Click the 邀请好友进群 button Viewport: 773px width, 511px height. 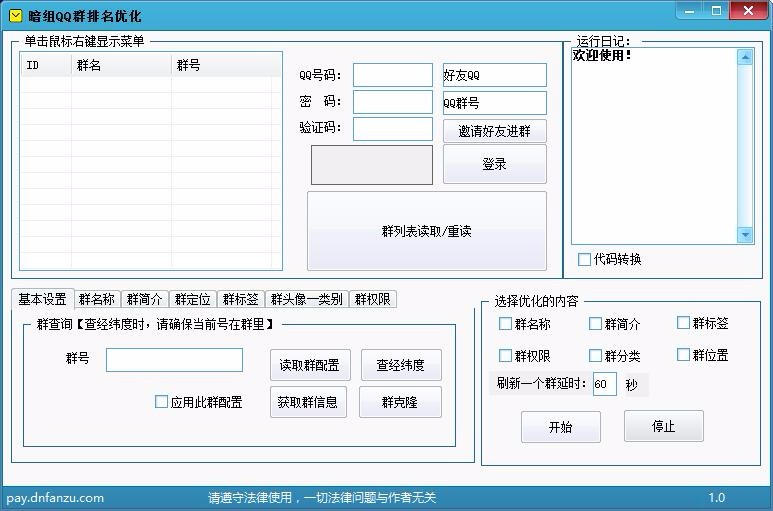(494, 131)
